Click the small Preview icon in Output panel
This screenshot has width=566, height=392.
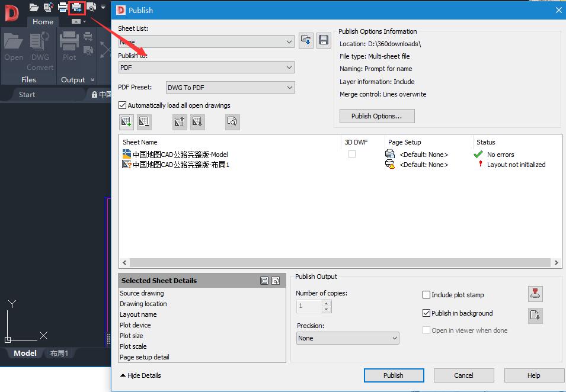click(x=88, y=50)
